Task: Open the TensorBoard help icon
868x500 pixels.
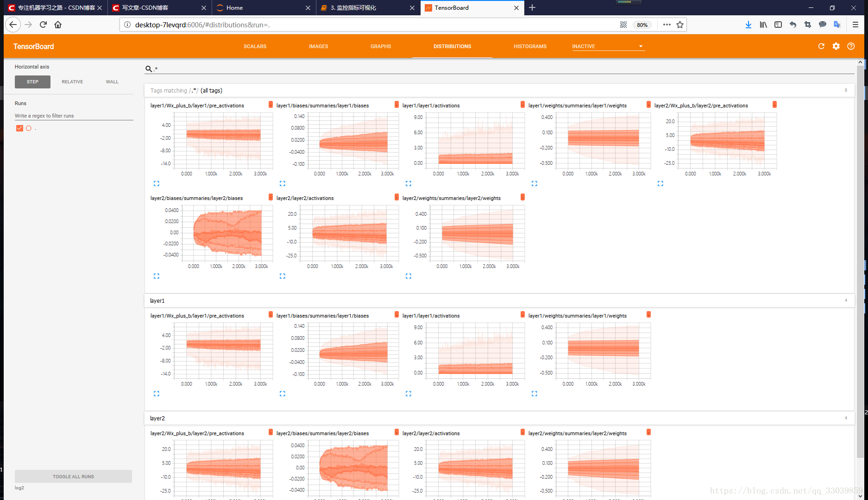Action: (x=851, y=46)
